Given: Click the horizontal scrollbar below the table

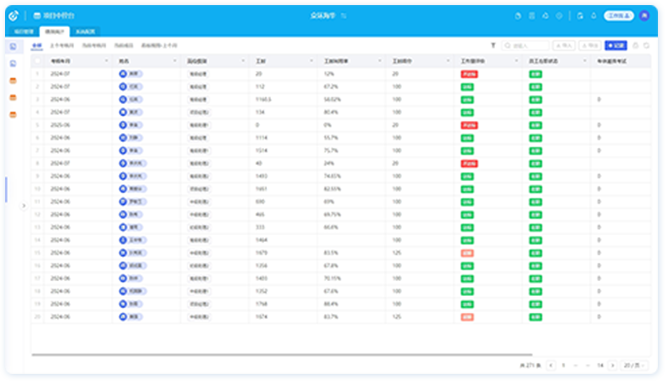Looking at the screenshot, I should point(282,355).
